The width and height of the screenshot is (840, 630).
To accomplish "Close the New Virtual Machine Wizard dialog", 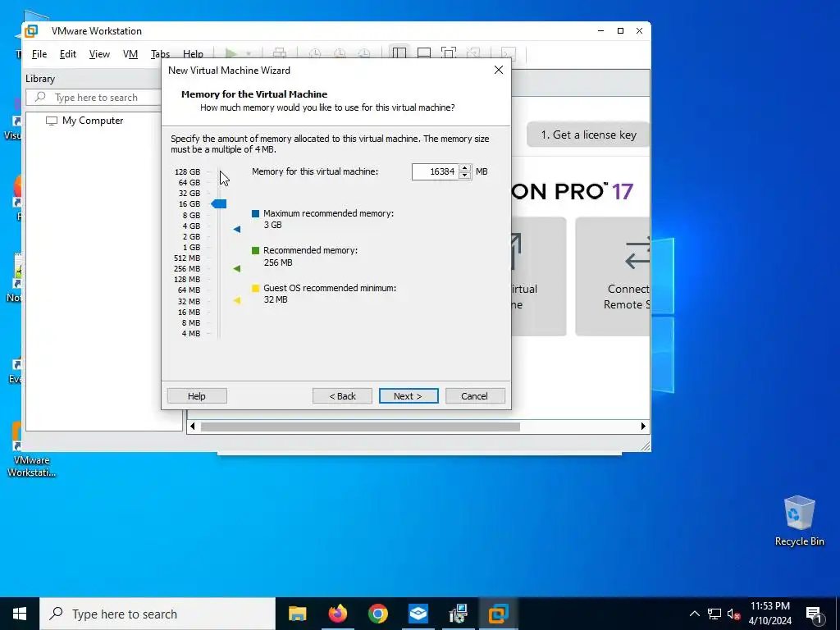I will point(499,71).
